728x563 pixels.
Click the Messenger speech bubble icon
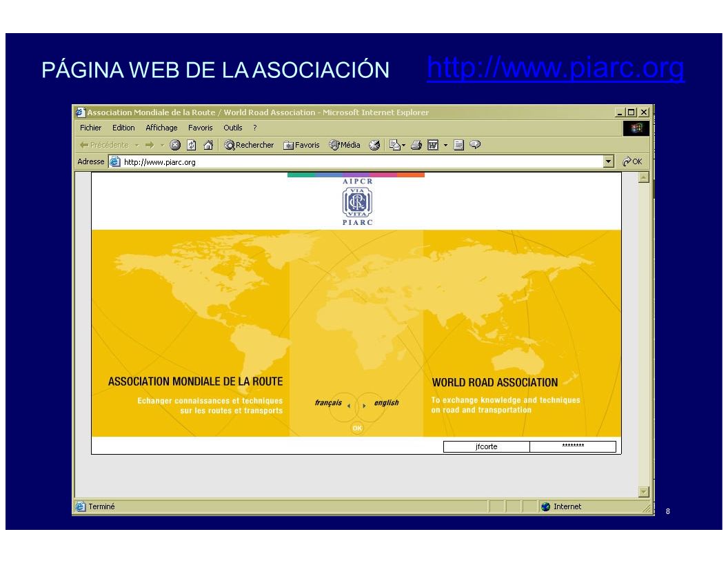[475, 145]
